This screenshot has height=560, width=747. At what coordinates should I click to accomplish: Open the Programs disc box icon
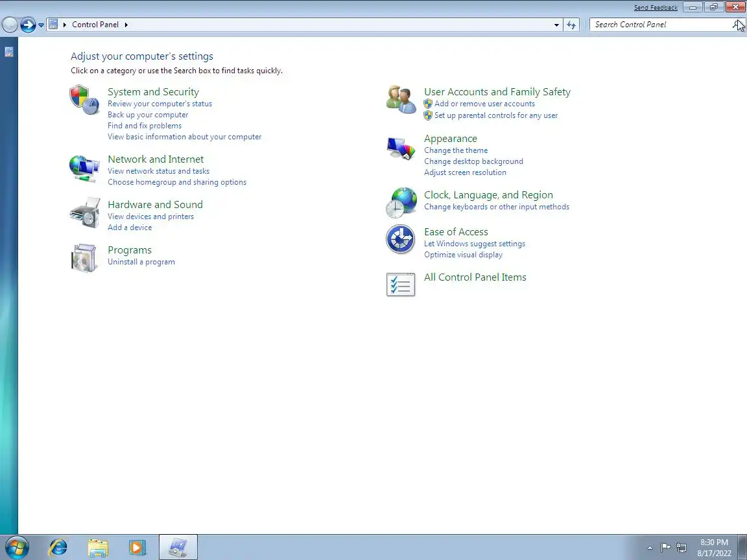(x=84, y=257)
